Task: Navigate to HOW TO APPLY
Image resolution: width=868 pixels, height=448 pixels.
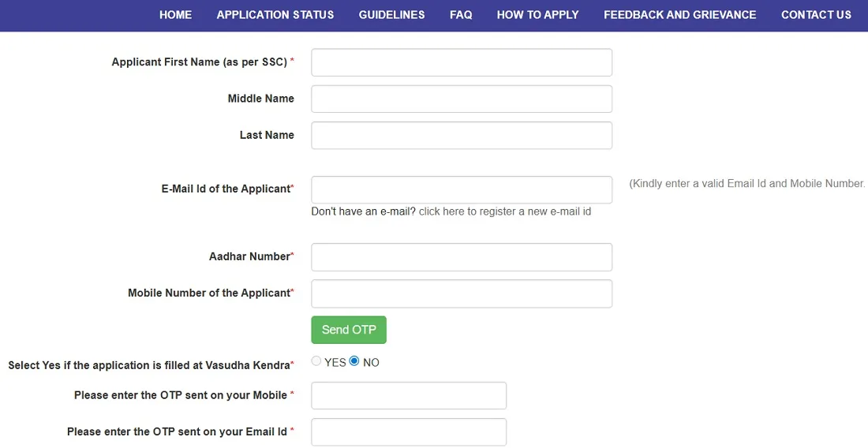Action: click(x=537, y=15)
